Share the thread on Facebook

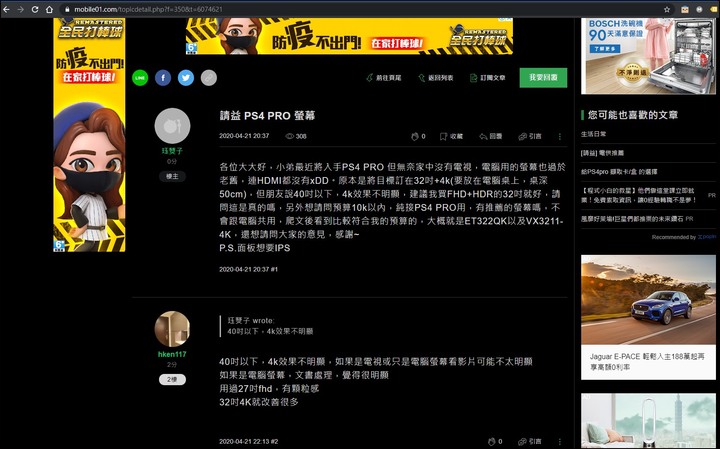coord(163,78)
